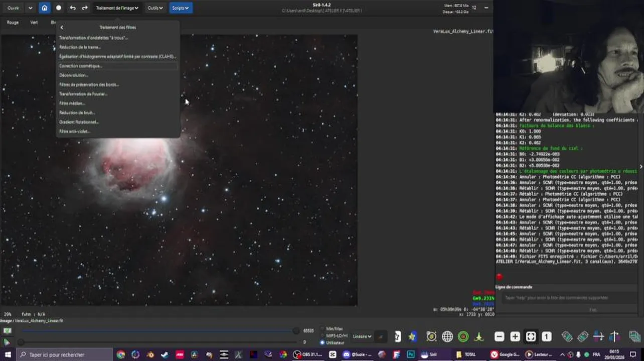
Task: Click the mirror vertically icon
Action: tap(615, 336)
